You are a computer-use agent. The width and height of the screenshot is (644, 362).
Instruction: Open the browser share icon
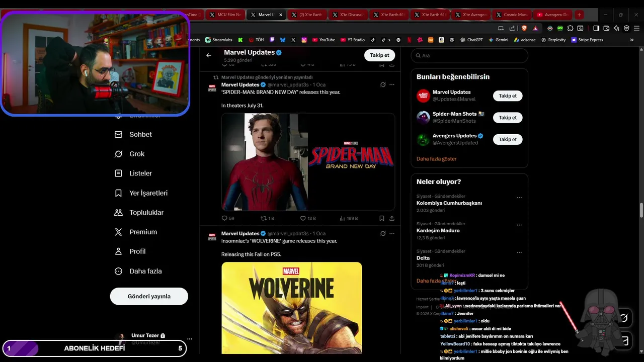512,28
